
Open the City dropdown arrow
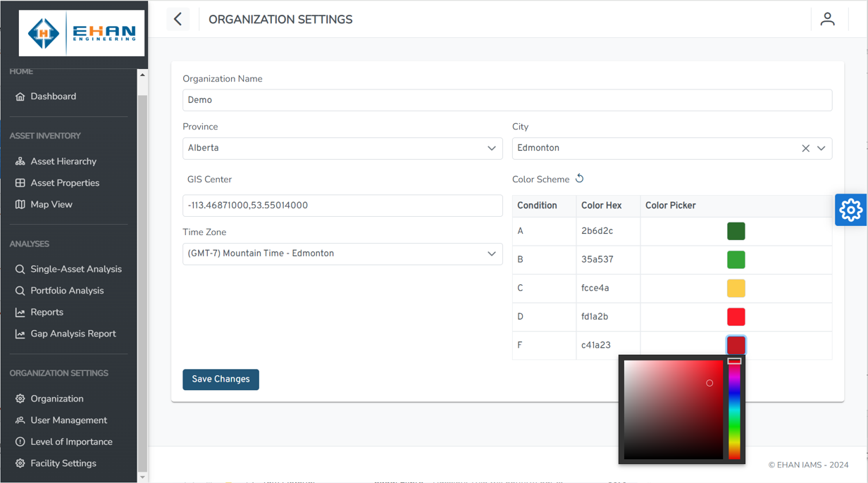(x=821, y=149)
